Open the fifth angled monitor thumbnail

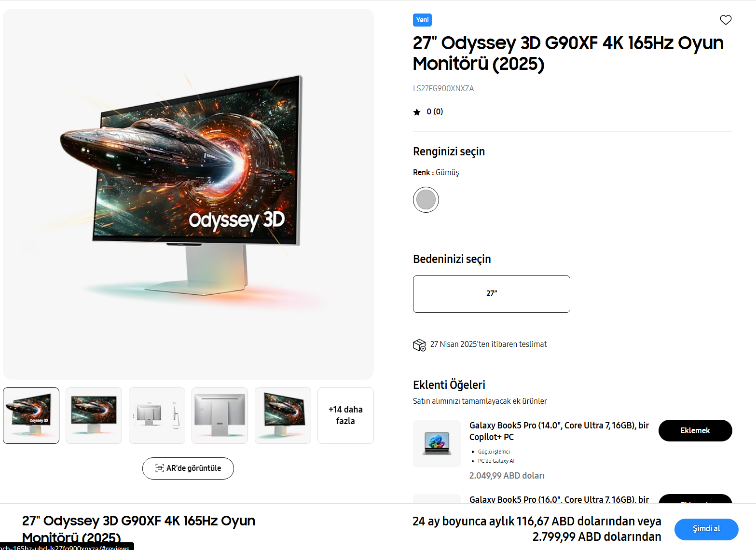(283, 415)
